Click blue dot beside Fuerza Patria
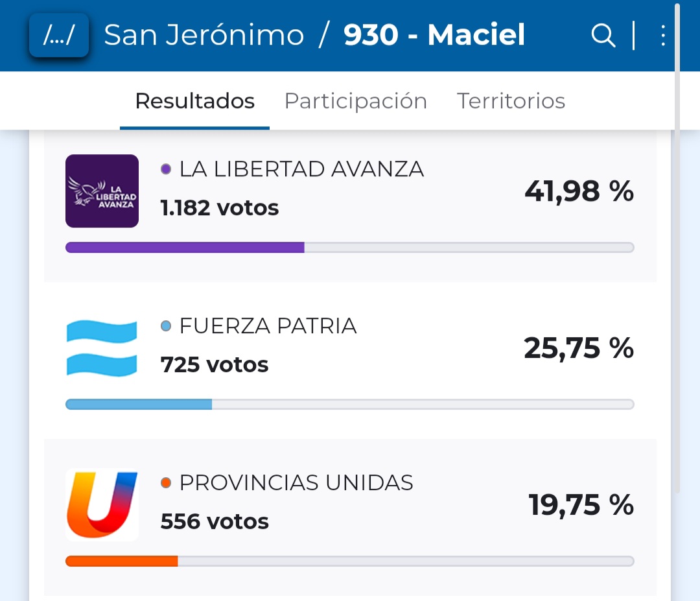This screenshot has width=700, height=601. coord(166,326)
